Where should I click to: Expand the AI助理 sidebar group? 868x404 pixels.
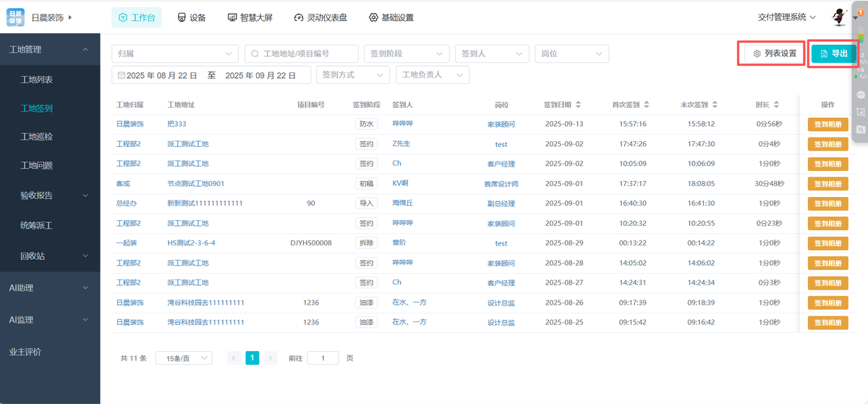[50, 287]
